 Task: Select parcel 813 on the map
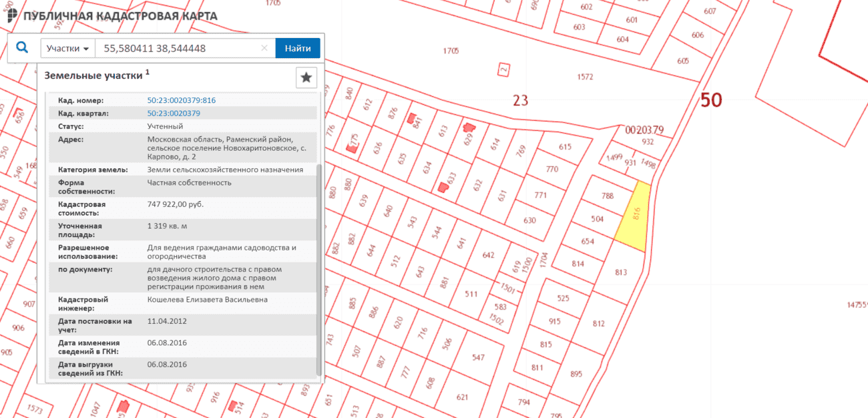tap(621, 272)
